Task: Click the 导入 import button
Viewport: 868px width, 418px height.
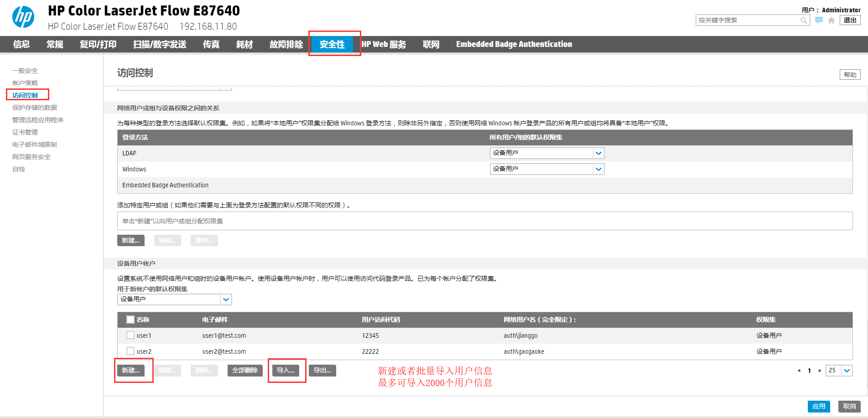Action: coord(286,371)
